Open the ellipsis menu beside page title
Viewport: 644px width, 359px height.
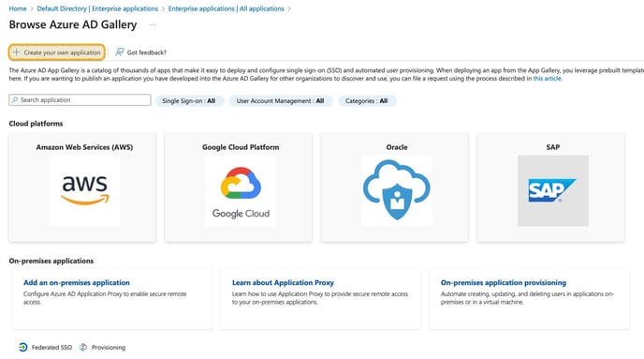tap(153, 24)
